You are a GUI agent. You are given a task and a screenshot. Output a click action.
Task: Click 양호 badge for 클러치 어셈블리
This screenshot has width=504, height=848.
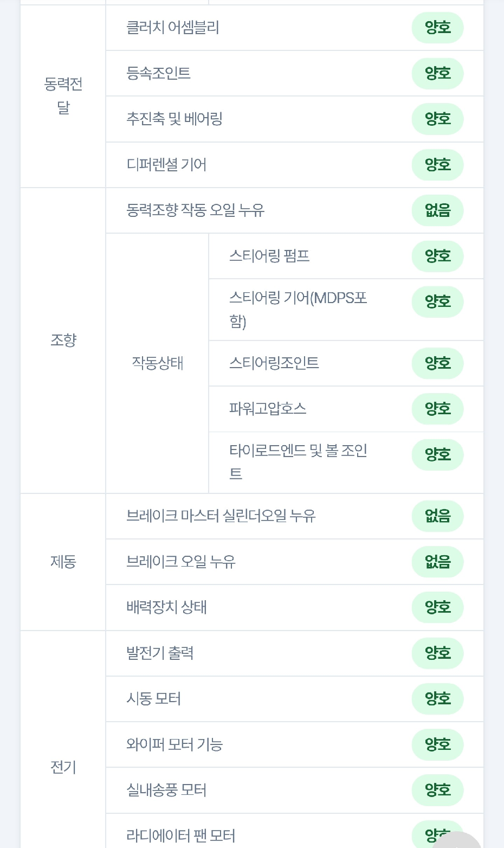pyautogui.click(x=437, y=28)
